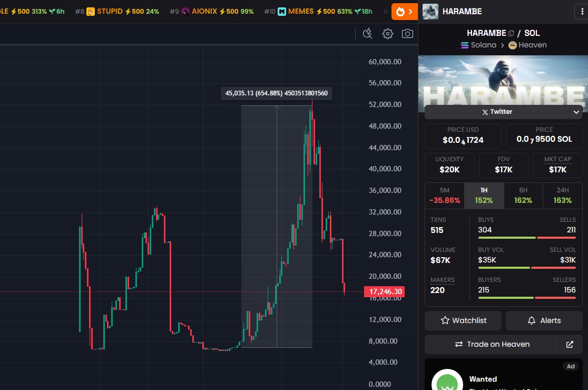Click the MKT CAP $17K box
The image size is (588, 390).
click(x=557, y=165)
